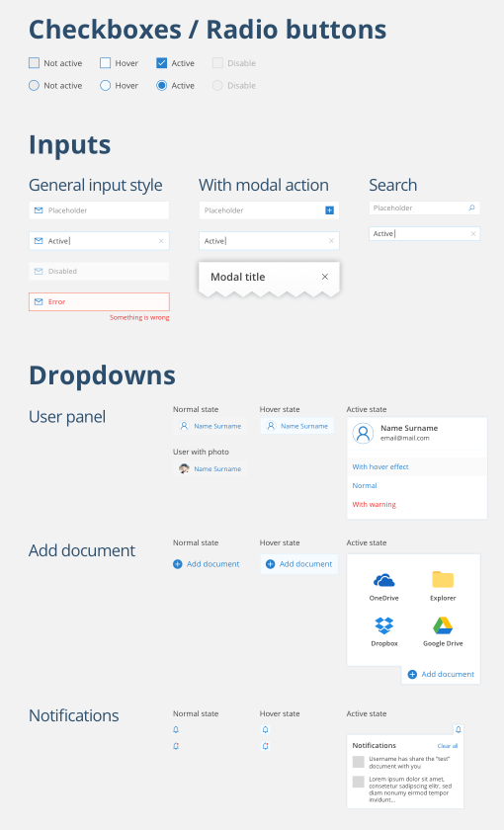
Task: Click the user avatar icon in hover-state panel
Action: tap(271, 426)
